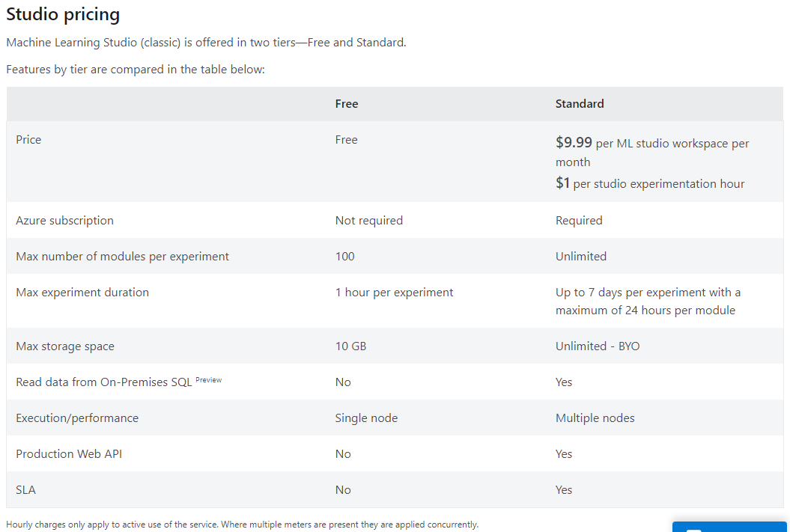Click the Preview superscript next to On-Premises SQL
This screenshot has width=790, height=532.
[208, 380]
